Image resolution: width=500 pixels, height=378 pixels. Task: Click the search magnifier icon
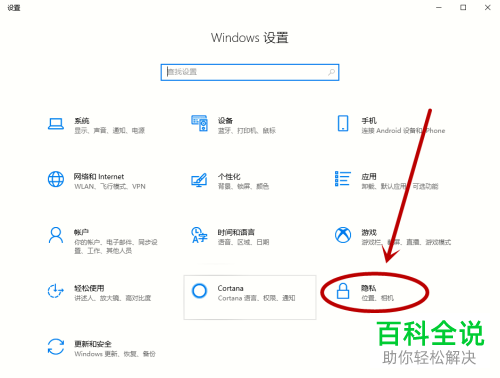(x=331, y=72)
